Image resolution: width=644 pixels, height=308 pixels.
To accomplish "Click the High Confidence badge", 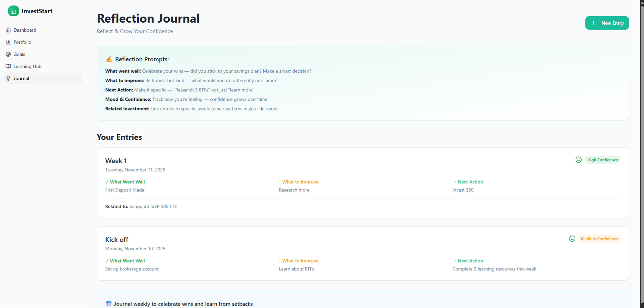I will click(602, 160).
